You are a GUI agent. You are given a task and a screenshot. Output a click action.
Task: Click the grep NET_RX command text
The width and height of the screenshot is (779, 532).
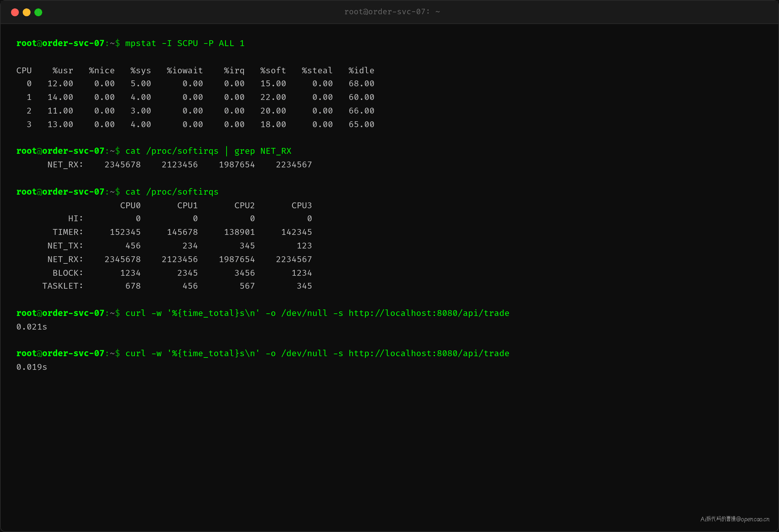[x=263, y=151]
